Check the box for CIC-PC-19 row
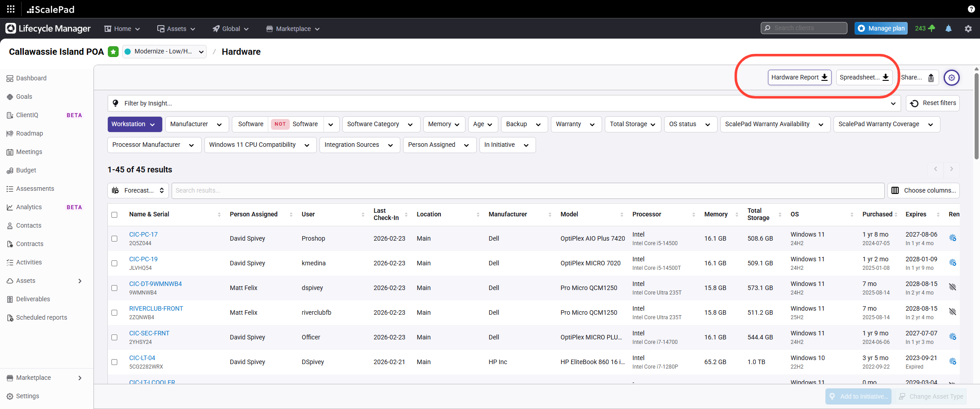This screenshot has height=409, width=980. (x=115, y=263)
